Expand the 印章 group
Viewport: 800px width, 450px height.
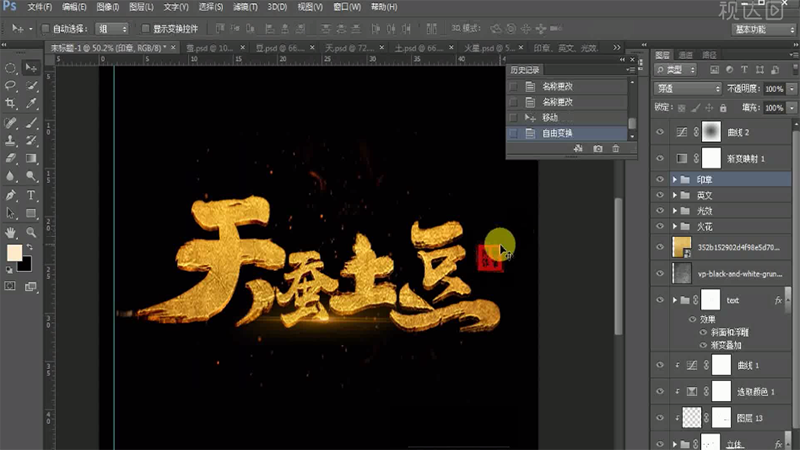coord(674,180)
